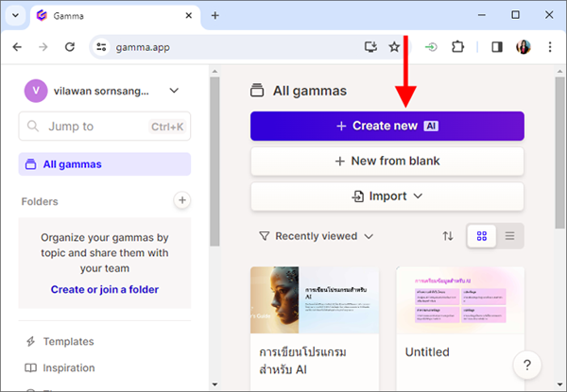Image resolution: width=567 pixels, height=392 pixels.
Task: Switch to list view
Action: 510,236
